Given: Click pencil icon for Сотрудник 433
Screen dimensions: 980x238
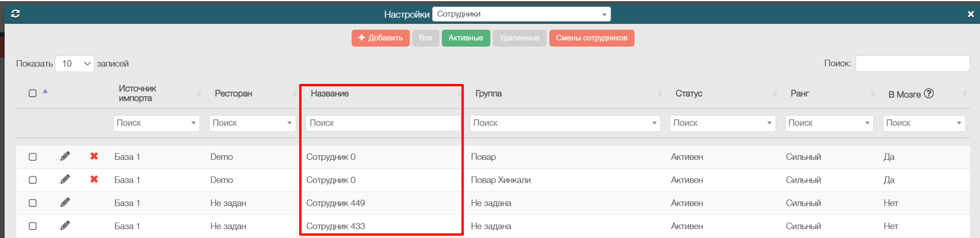Looking at the screenshot, I should [65, 226].
